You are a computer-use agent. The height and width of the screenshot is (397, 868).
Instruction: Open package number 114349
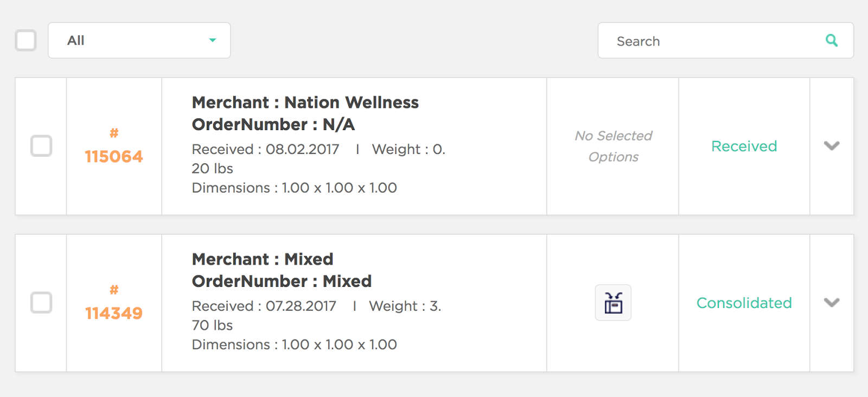(x=114, y=313)
